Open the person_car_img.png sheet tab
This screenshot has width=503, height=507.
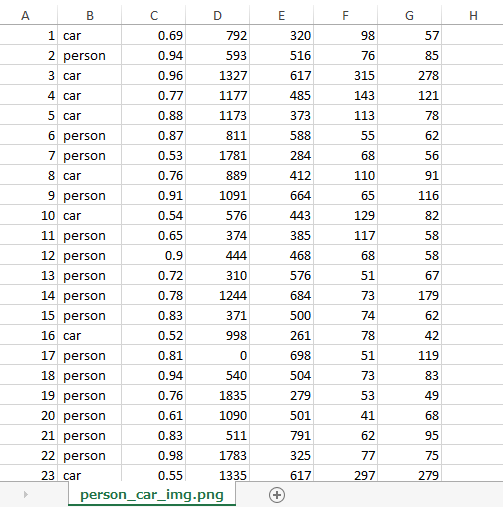pyautogui.click(x=152, y=495)
